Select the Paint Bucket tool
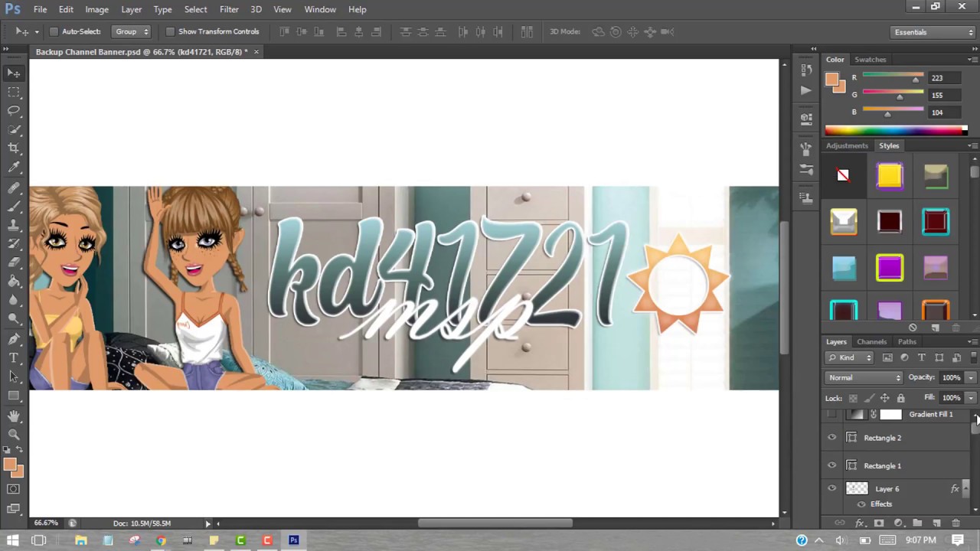980x551 pixels. tap(14, 281)
